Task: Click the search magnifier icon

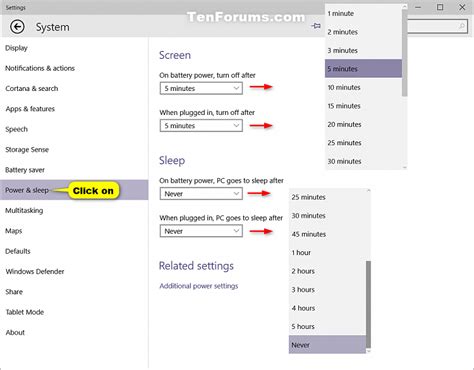Action: click(x=462, y=26)
